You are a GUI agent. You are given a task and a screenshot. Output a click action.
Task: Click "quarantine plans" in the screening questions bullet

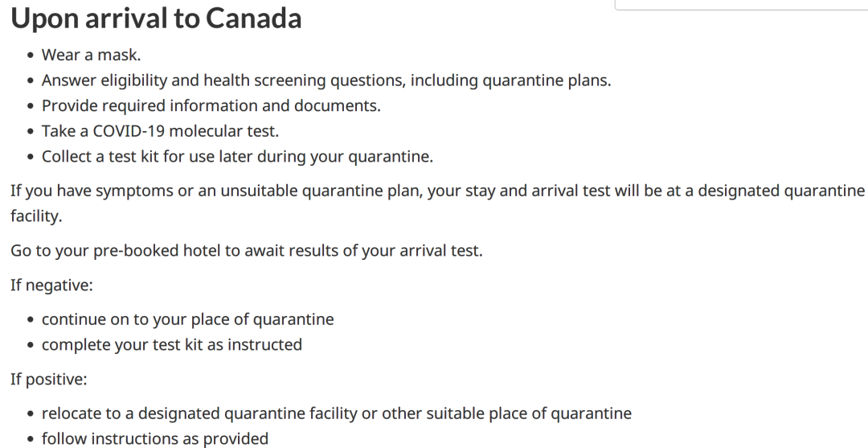click(547, 80)
